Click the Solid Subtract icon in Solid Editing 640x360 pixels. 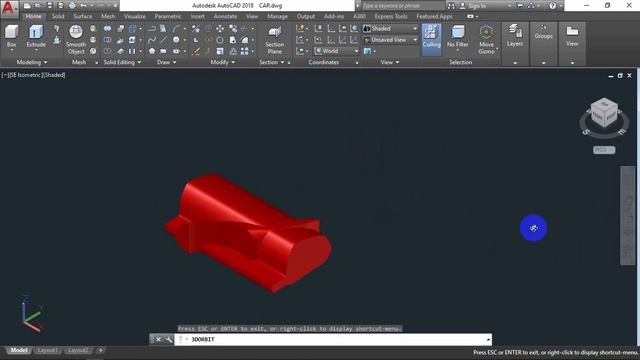tap(107, 40)
